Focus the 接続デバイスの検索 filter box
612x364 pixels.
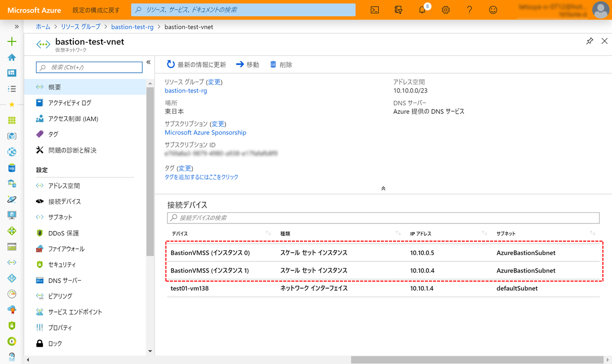tap(383, 218)
